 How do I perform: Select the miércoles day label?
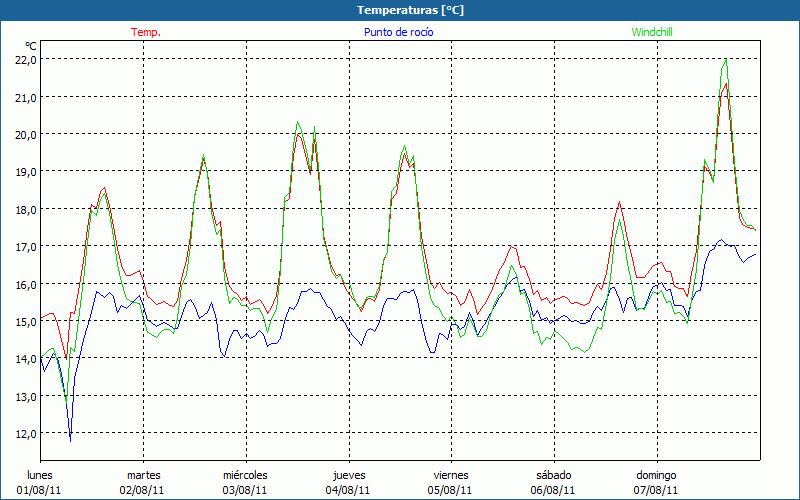pyautogui.click(x=245, y=475)
